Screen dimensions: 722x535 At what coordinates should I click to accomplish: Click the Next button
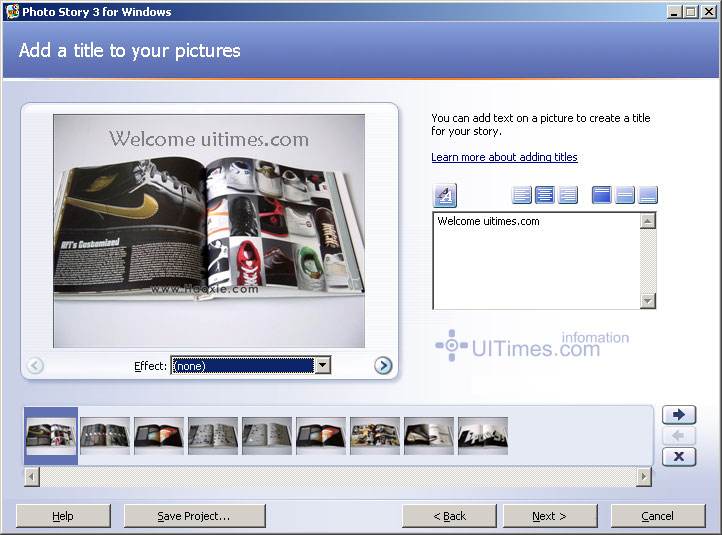[549, 516]
